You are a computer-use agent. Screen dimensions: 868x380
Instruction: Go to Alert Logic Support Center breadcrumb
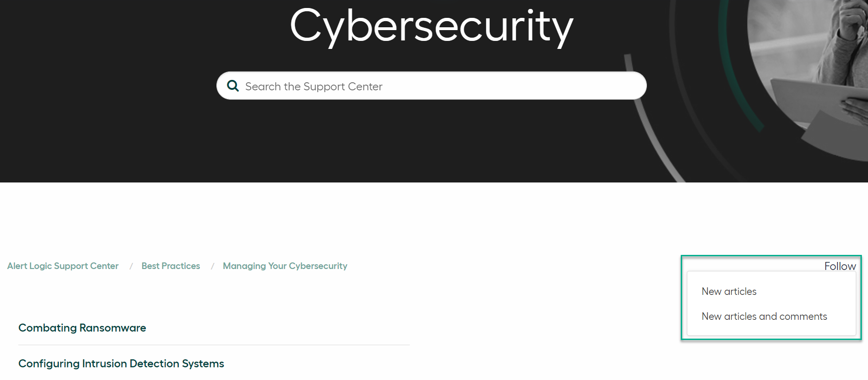[63, 266]
